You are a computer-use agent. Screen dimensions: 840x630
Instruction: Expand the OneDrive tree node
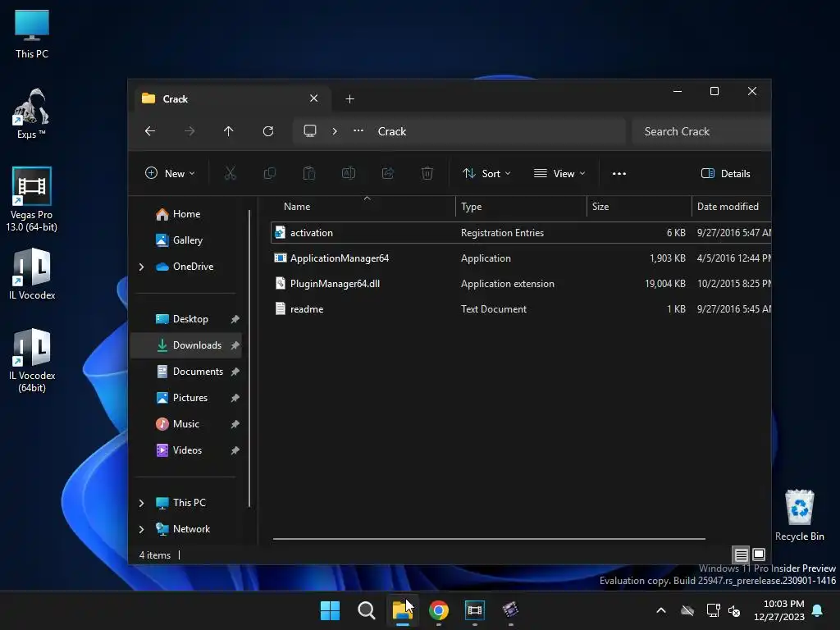click(x=141, y=267)
